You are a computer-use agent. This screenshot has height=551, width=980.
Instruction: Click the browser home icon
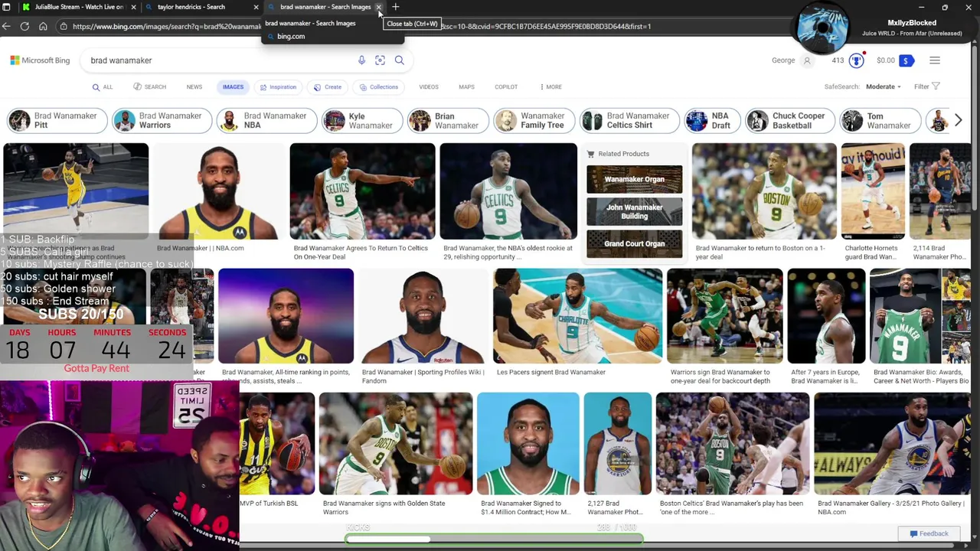click(x=43, y=26)
